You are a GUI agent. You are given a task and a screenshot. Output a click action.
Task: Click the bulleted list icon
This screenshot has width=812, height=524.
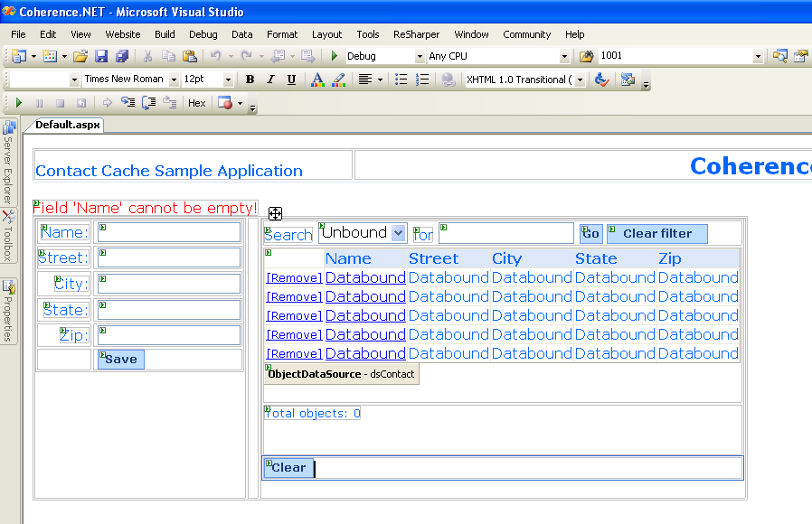[x=401, y=80]
